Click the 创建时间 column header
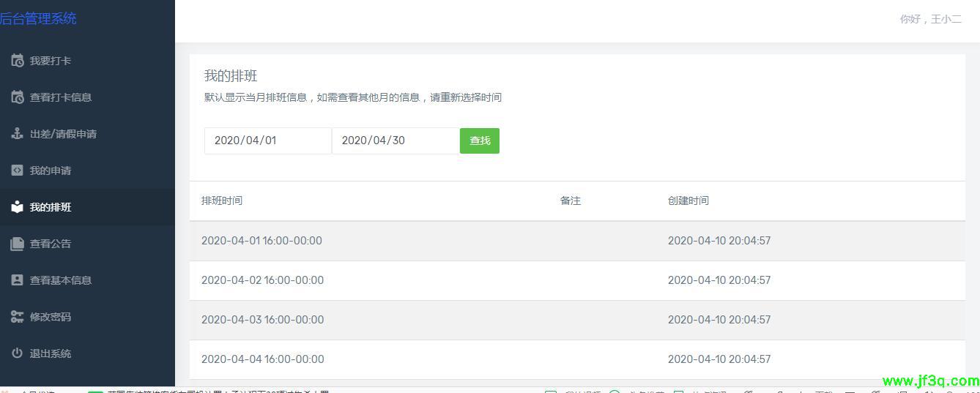This screenshot has width=980, height=393. pyautogui.click(x=688, y=201)
